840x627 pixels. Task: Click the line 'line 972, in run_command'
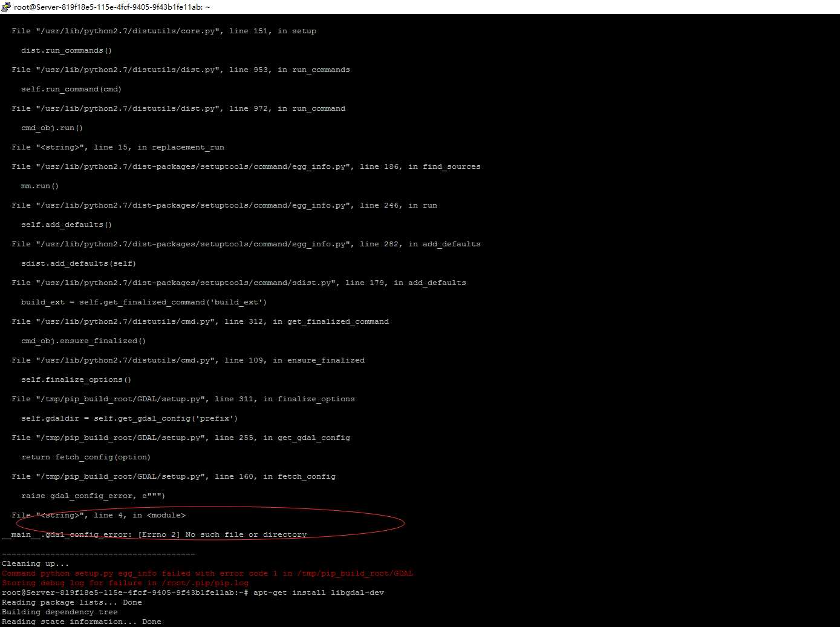[178, 108]
